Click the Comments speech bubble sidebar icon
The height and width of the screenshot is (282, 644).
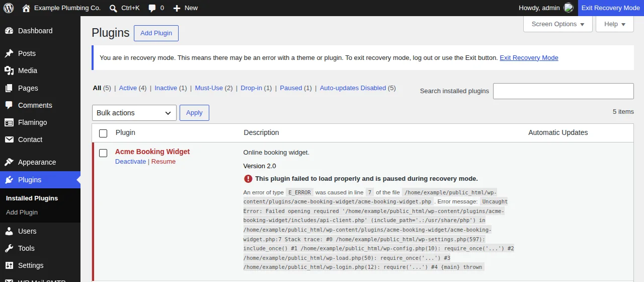tap(9, 105)
